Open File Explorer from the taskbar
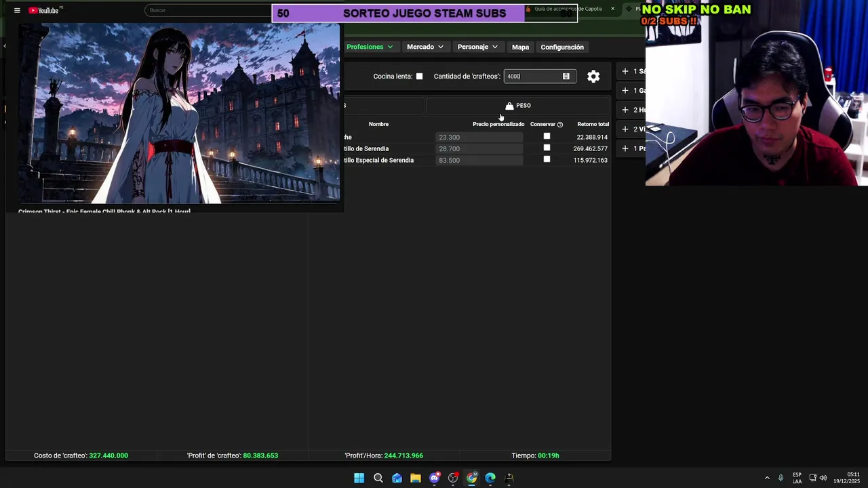Image resolution: width=868 pixels, height=488 pixels. [416, 478]
